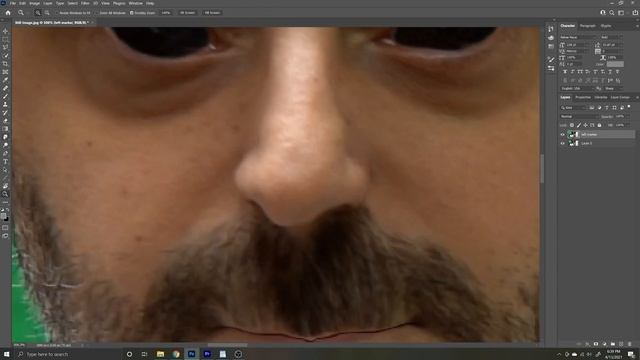Click the Home icon in options bar

[8, 13]
